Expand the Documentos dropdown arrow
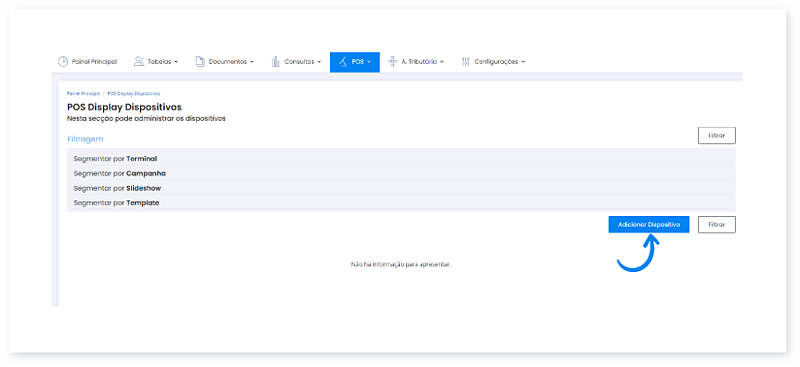Screen dimensions: 800x367 [x=252, y=62]
